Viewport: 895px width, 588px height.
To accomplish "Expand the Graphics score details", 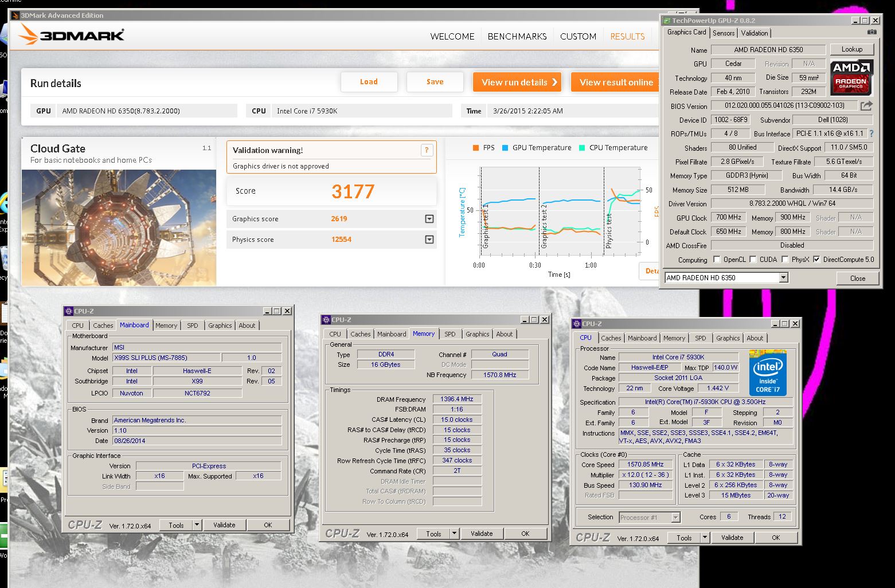I will pyautogui.click(x=429, y=219).
